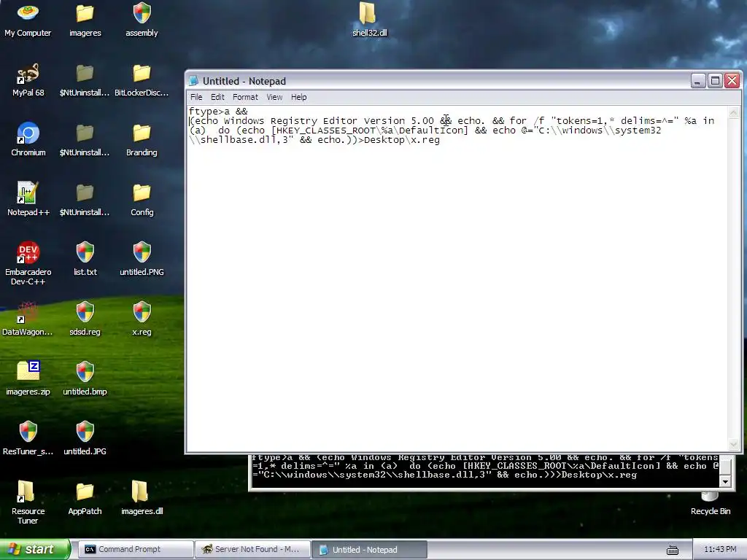Open Notepad's Help menu
The image size is (747, 560).
pyautogui.click(x=298, y=97)
